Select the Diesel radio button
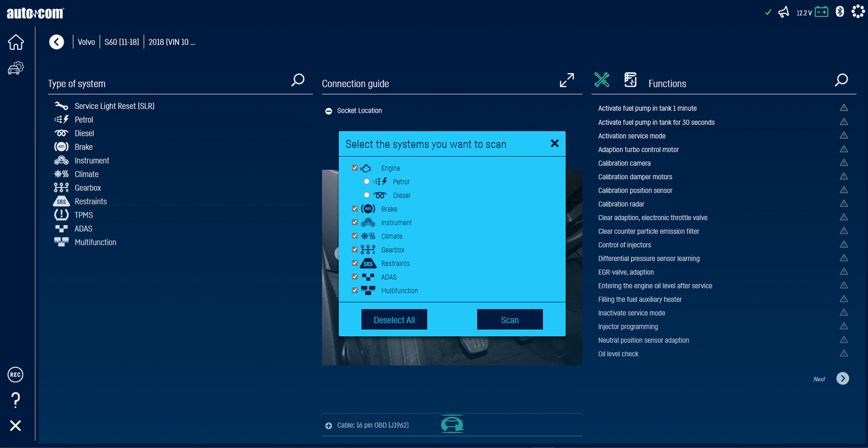 click(x=366, y=195)
